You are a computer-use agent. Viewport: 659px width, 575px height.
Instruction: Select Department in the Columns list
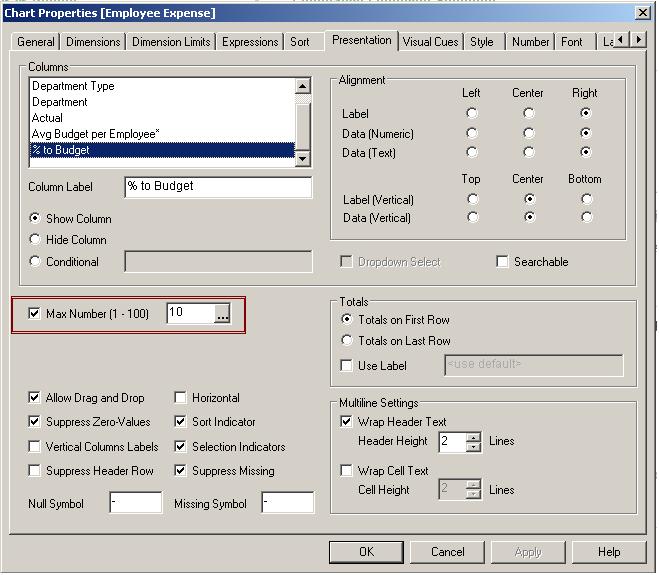tap(163, 102)
